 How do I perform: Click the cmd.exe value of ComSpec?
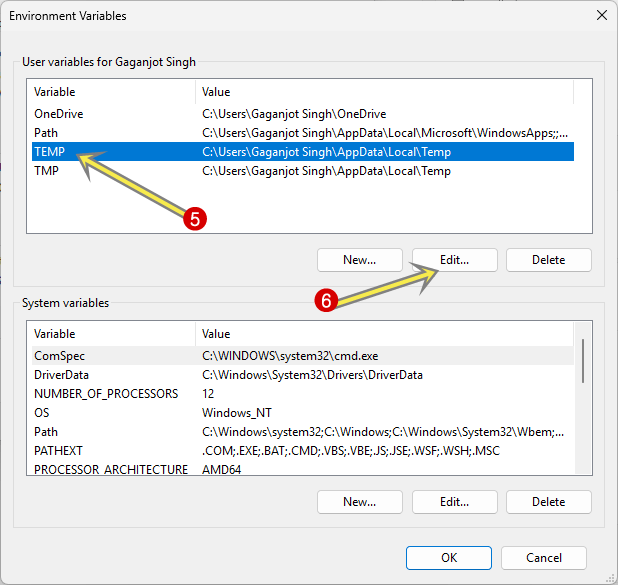[x=290, y=356]
